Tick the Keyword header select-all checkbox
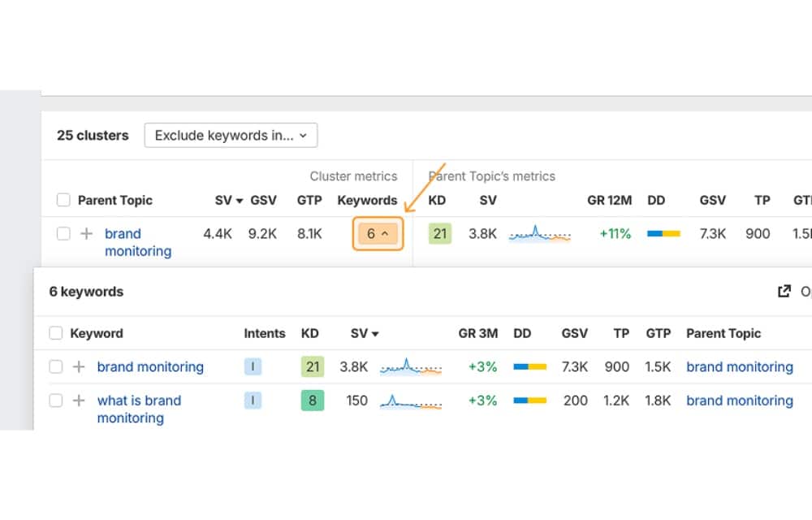The image size is (812, 520). [x=55, y=333]
